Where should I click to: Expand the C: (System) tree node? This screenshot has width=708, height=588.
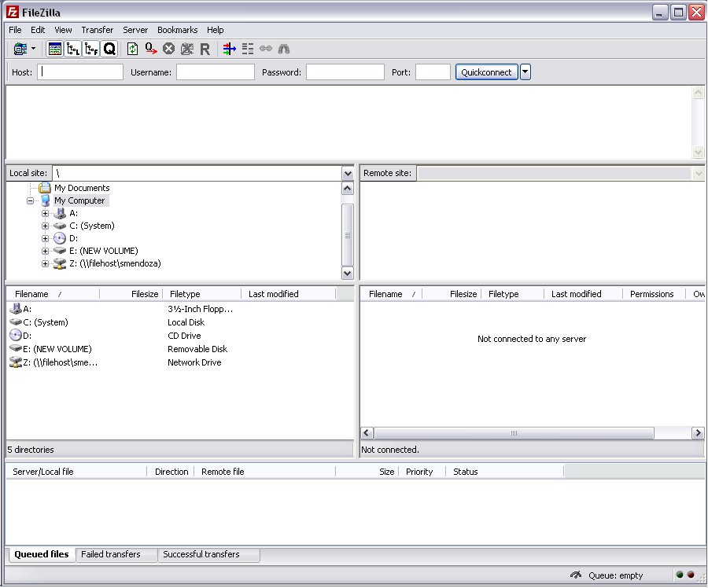[45, 226]
